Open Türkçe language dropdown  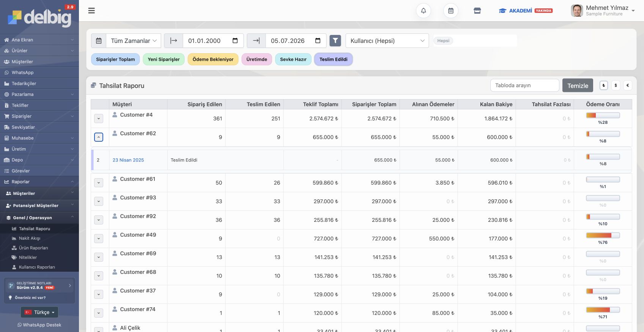point(39,312)
